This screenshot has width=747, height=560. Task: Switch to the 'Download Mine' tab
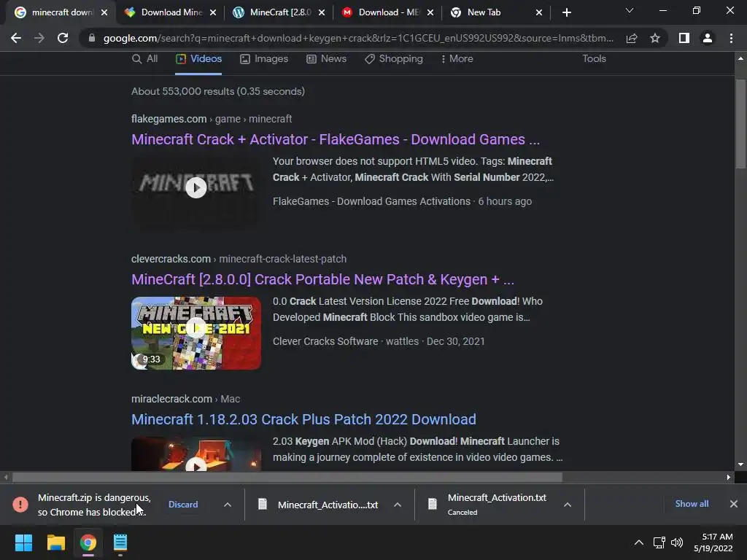tap(164, 12)
